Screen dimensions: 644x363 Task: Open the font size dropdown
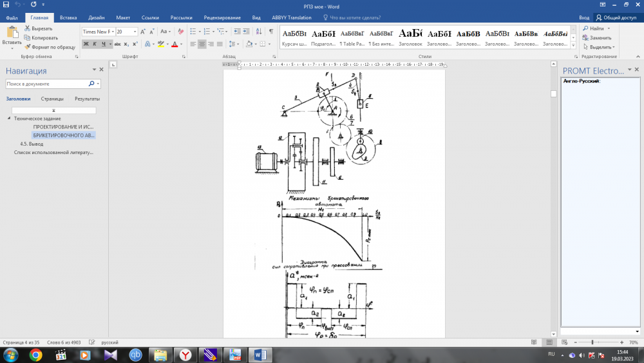tap(135, 31)
